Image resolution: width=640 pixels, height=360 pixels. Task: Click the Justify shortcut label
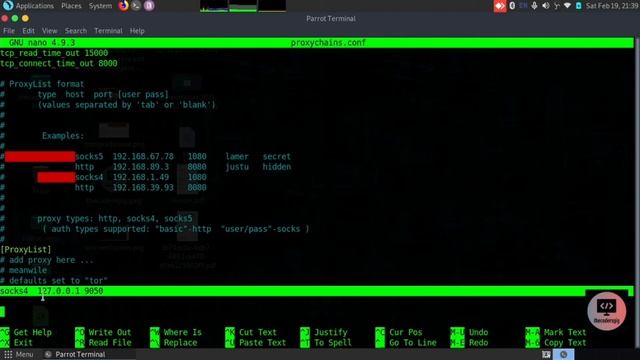pyautogui.click(x=331, y=332)
